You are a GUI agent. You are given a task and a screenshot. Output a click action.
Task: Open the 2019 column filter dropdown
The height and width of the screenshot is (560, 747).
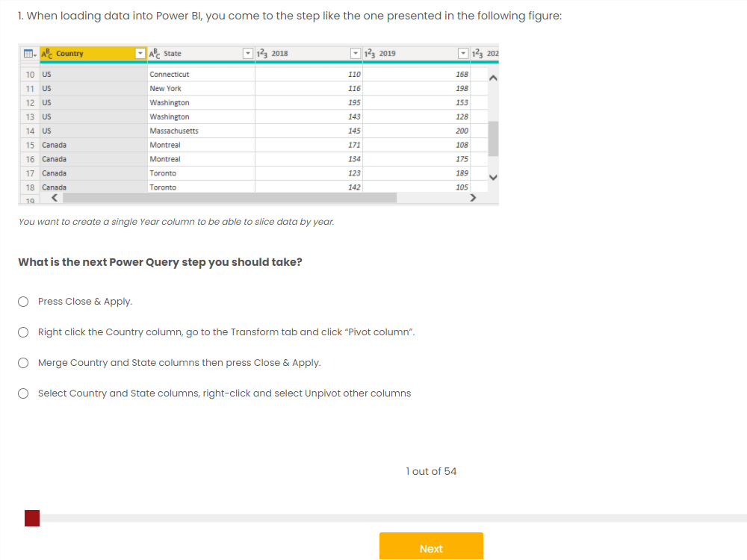click(x=462, y=53)
